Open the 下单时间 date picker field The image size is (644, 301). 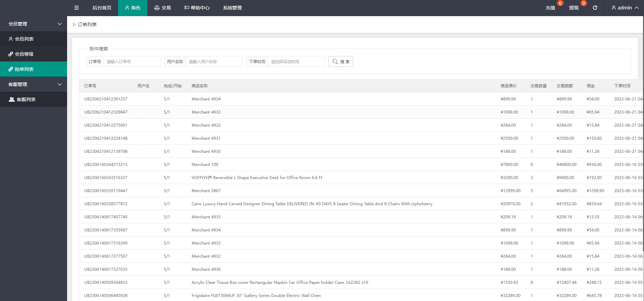pos(296,61)
